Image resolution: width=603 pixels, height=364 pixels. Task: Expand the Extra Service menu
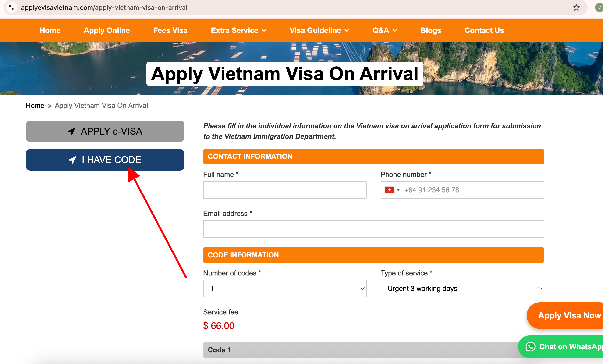(x=238, y=30)
